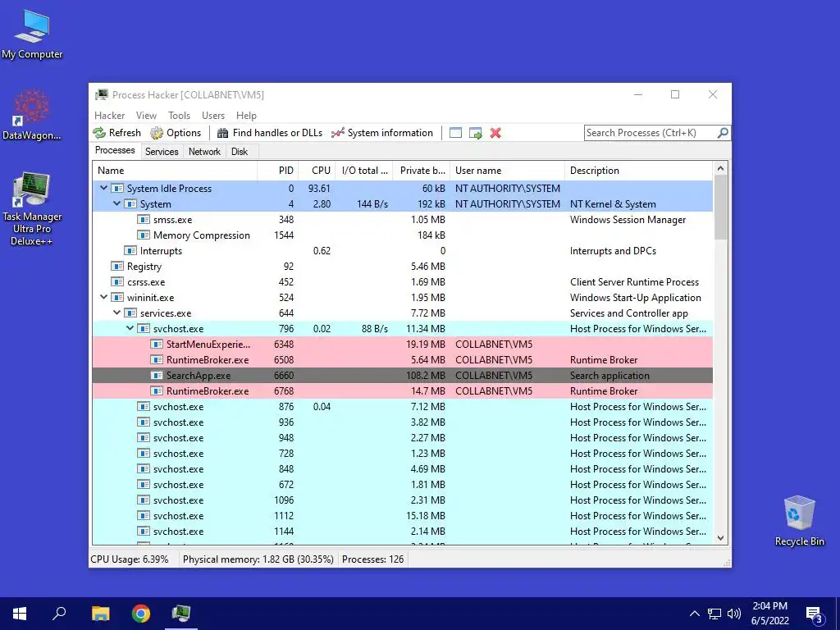
Task: Sort by I/O total column header
Action: click(x=364, y=171)
